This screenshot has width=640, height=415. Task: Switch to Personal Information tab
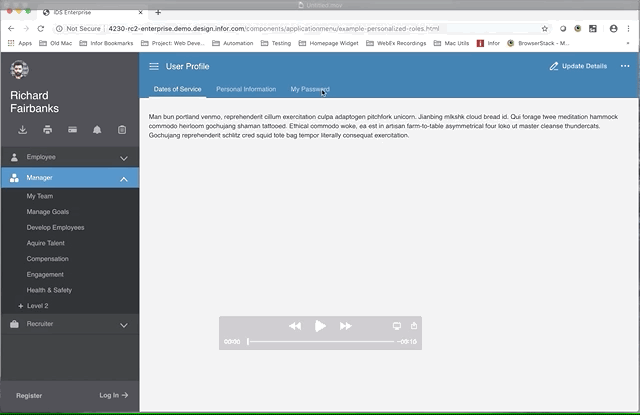[x=246, y=89]
